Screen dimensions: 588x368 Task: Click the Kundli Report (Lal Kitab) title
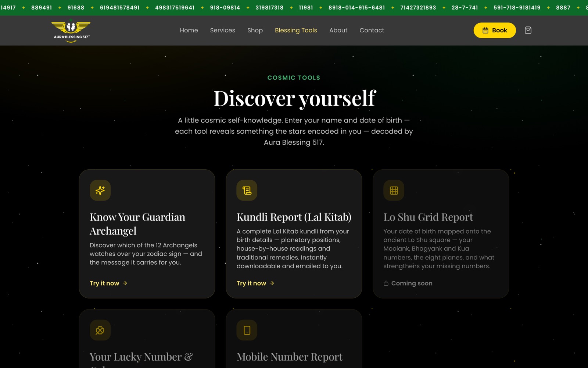coord(294,217)
